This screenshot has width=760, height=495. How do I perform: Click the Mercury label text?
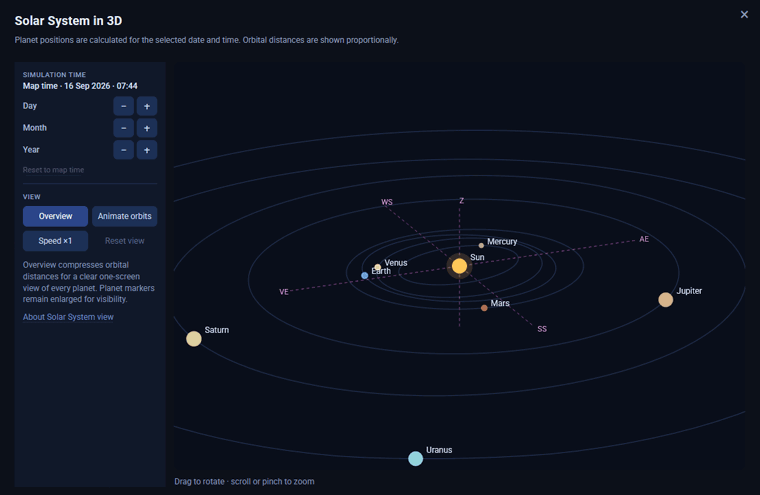(x=502, y=241)
